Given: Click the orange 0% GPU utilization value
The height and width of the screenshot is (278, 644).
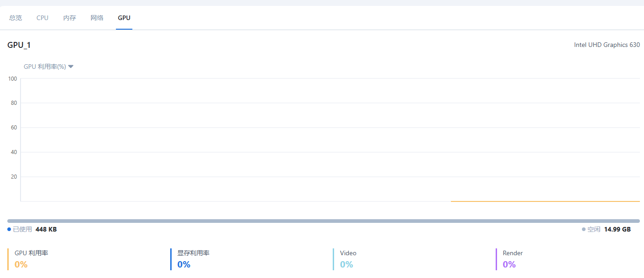Looking at the screenshot, I should coord(21,264).
